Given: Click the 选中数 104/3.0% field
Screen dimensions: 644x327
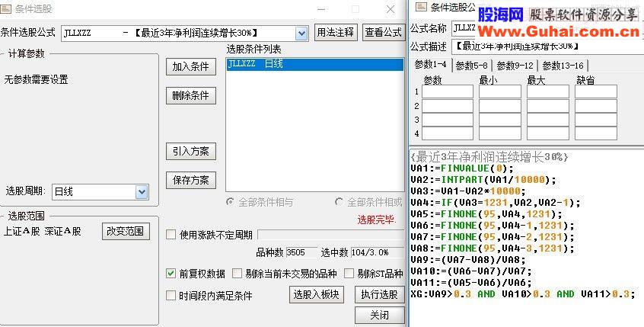Looking at the screenshot, I should [377, 252].
